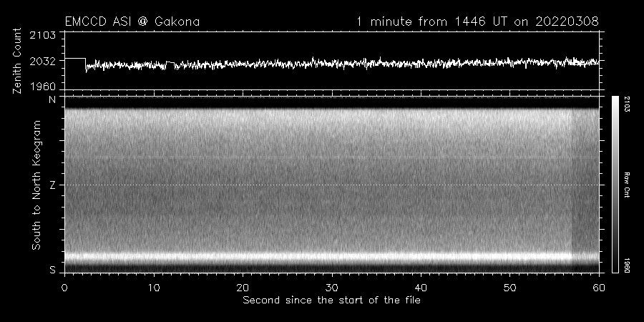
Task: Click the '20' second tick label
Action: [x=243, y=288]
